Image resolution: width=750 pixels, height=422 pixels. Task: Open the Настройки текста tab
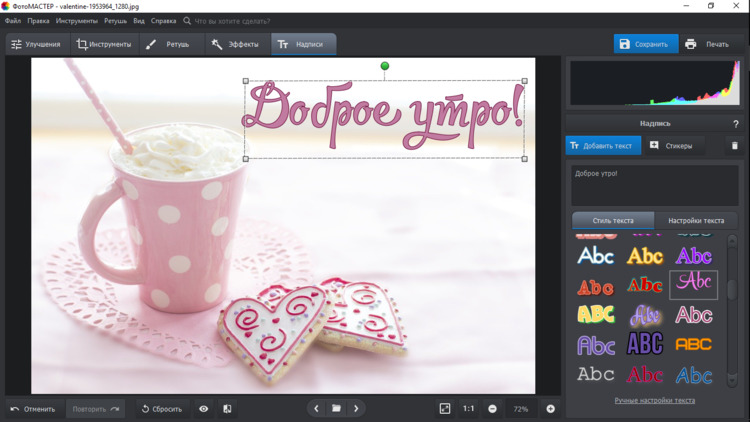tap(696, 220)
